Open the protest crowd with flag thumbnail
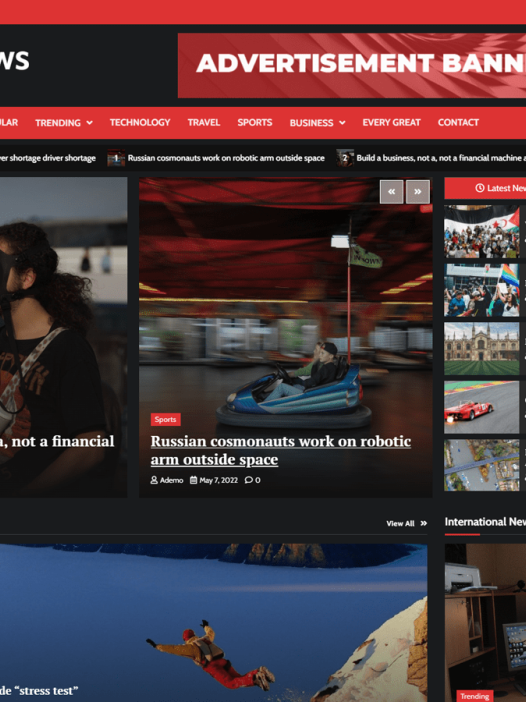 482,231
